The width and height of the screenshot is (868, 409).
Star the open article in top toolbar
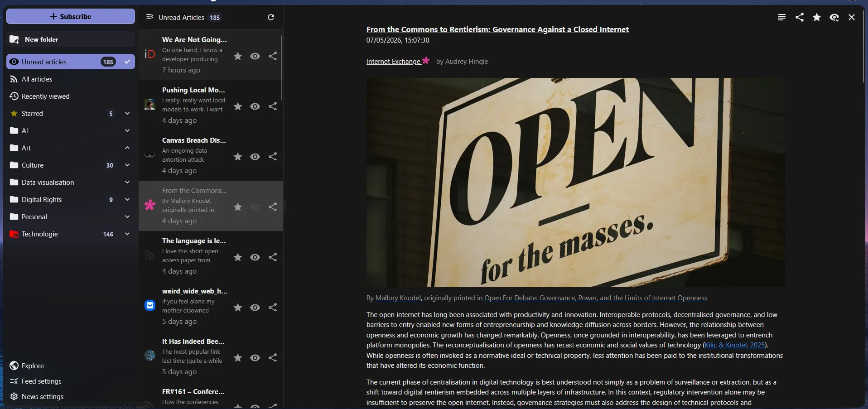coord(817,17)
